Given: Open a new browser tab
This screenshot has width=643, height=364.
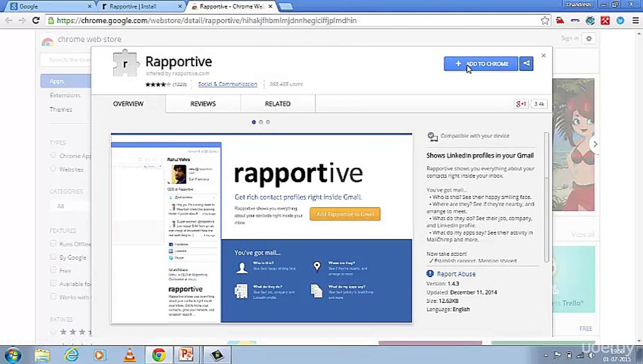Looking at the screenshot, I should (x=285, y=7).
